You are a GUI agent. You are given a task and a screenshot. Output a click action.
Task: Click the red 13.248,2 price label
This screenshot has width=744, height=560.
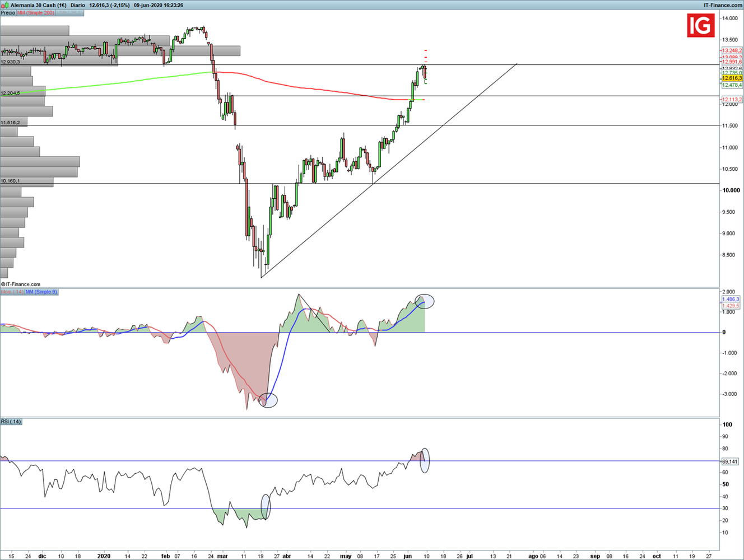click(732, 50)
